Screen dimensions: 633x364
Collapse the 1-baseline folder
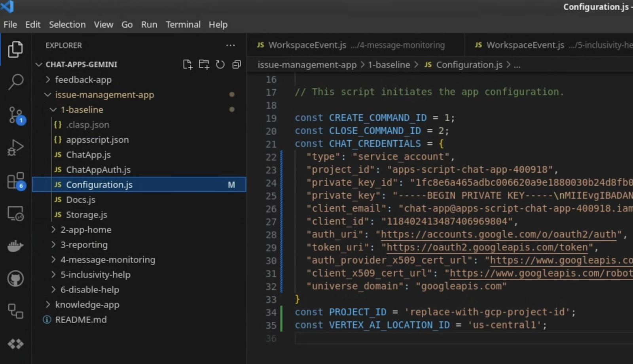[x=81, y=110]
